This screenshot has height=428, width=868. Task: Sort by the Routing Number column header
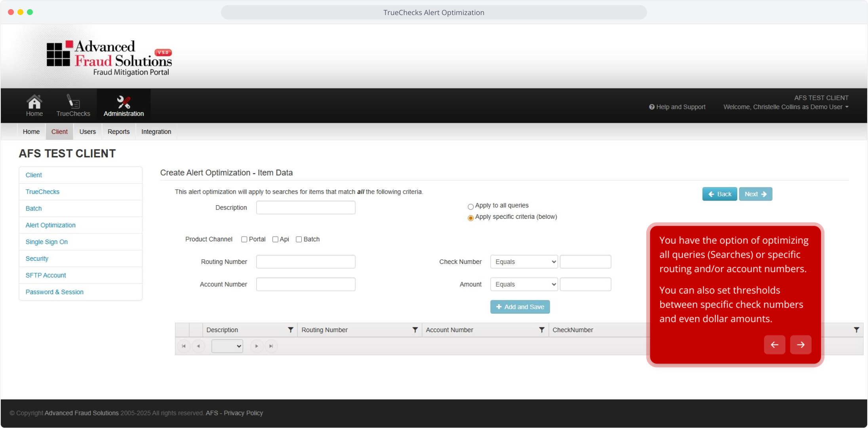324,330
